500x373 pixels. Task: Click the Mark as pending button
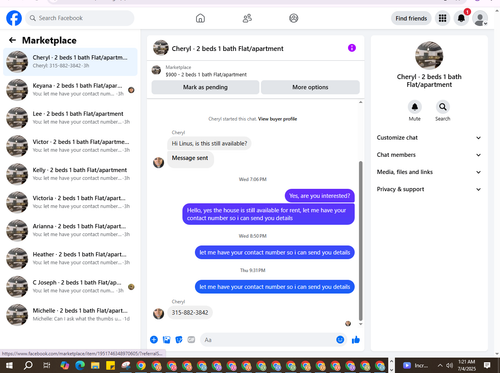click(x=205, y=87)
